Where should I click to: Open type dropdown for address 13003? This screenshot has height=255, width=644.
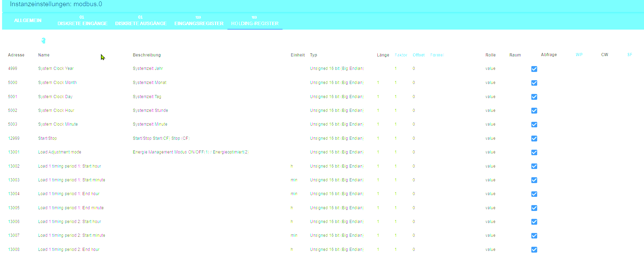tap(337, 180)
